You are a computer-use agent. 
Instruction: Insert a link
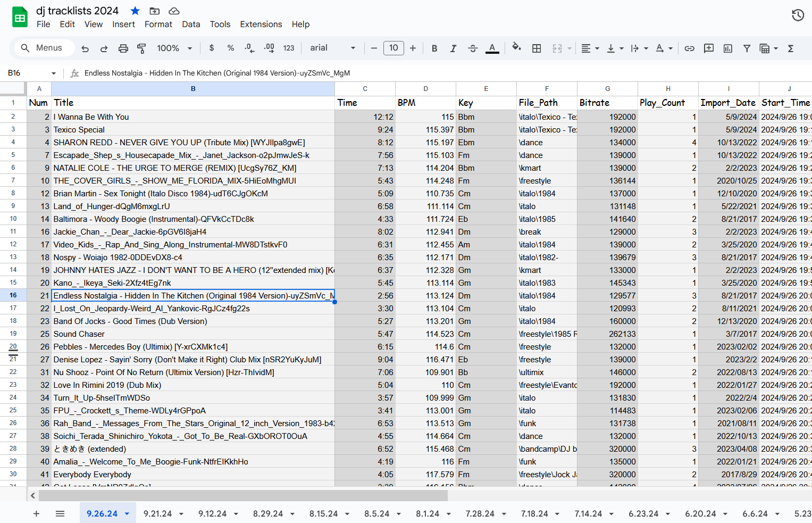(x=689, y=48)
